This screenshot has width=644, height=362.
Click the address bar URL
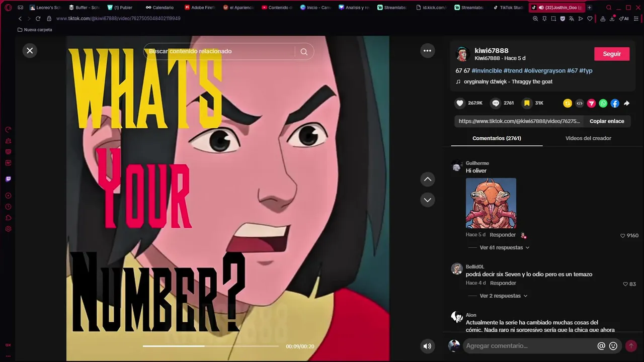(x=118, y=19)
